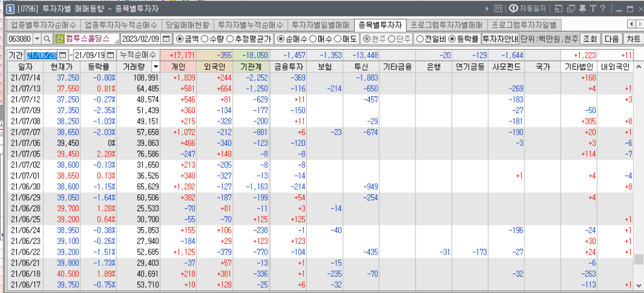Click the stock search magnifier icon
Image resolution: width=644 pixels, height=293 pixels.
coord(47,39)
